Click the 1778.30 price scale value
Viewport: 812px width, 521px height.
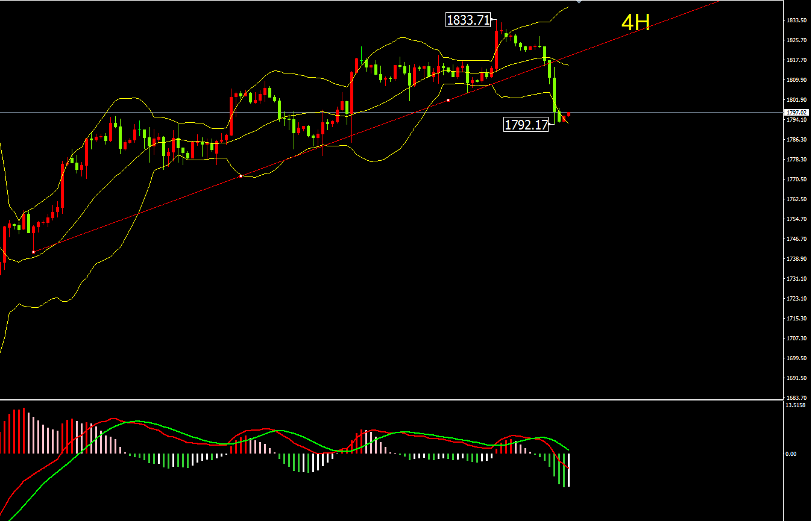pyautogui.click(x=796, y=160)
